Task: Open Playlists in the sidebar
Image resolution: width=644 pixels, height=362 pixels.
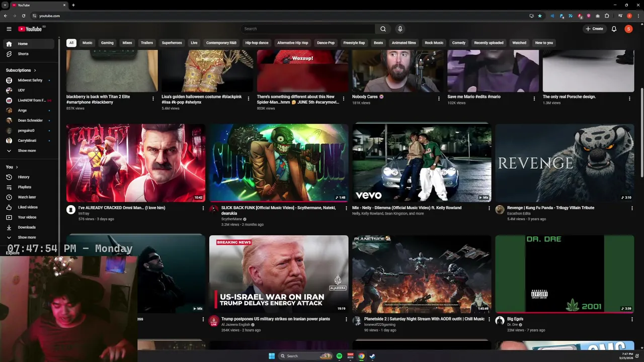Action: tap(29, 187)
